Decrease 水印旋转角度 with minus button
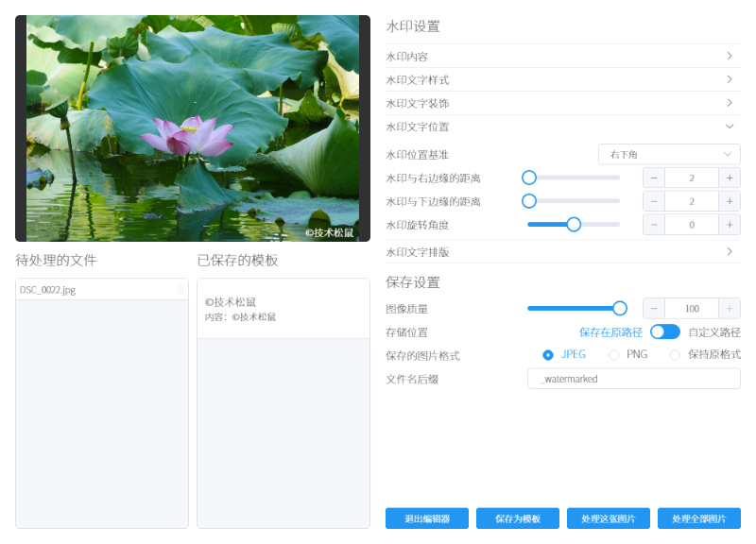 654,225
